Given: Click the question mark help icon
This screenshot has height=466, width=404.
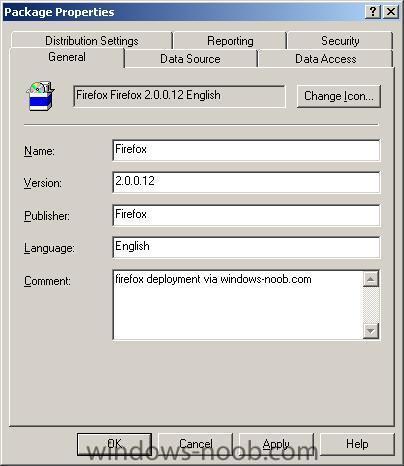Looking at the screenshot, I should pyautogui.click(x=373, y=12).
